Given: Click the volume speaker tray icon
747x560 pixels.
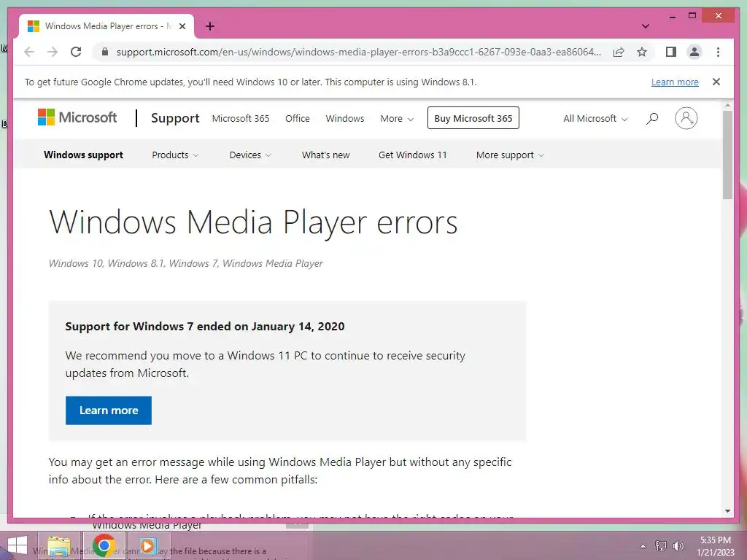Looking at the screenshot, I should (x=678, y=545).
